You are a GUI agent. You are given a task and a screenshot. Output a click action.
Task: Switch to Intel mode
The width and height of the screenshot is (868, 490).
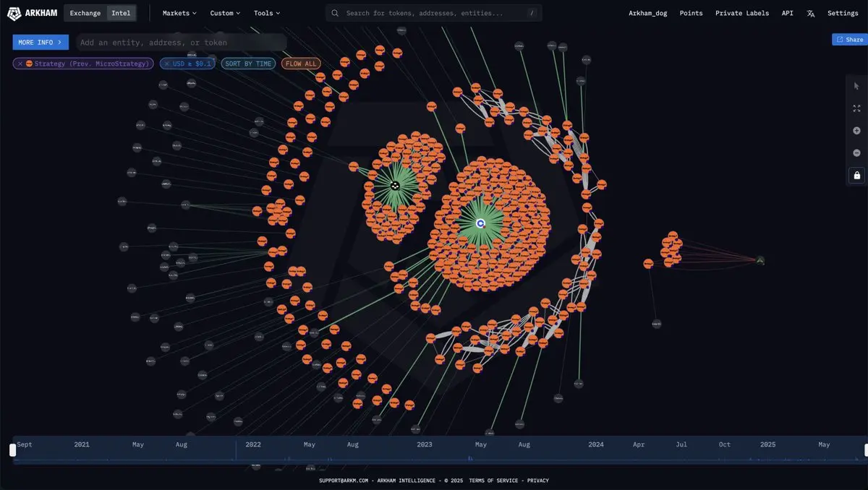tap(121, 13)
